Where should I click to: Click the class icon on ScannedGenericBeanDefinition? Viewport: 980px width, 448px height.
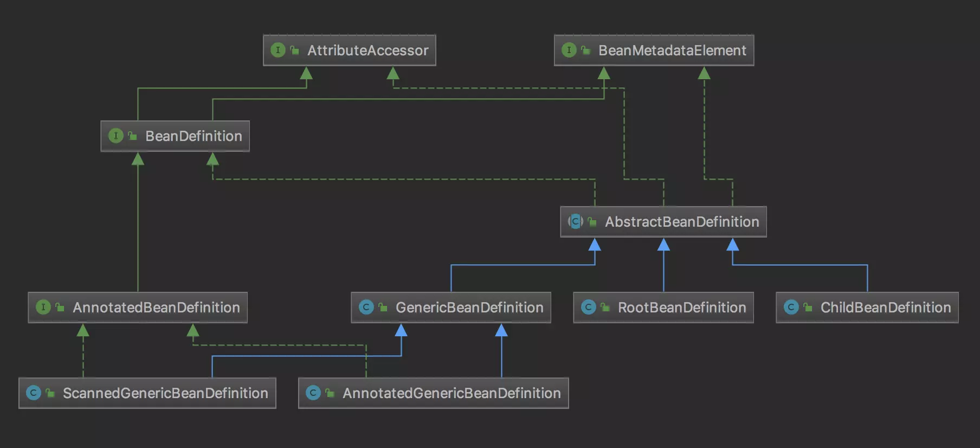click(34, 393)
